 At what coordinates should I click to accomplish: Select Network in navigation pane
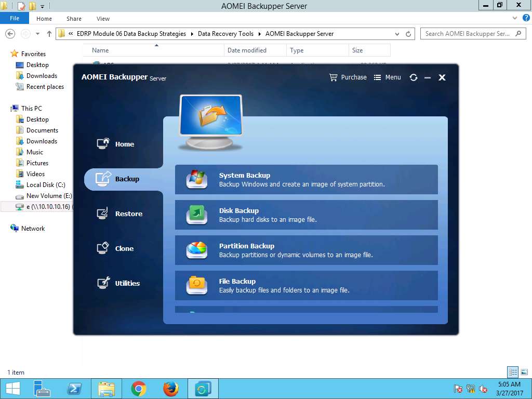coord(33,229)
